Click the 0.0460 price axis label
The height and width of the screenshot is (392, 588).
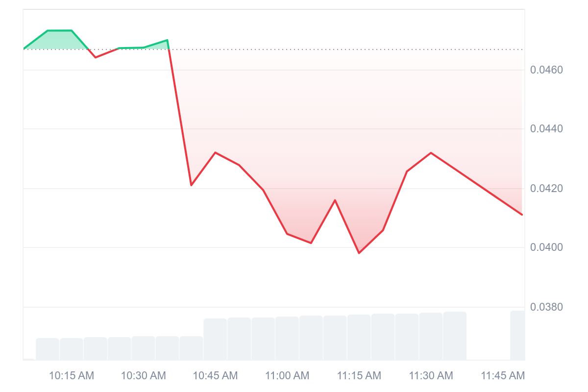pos(546,70)
